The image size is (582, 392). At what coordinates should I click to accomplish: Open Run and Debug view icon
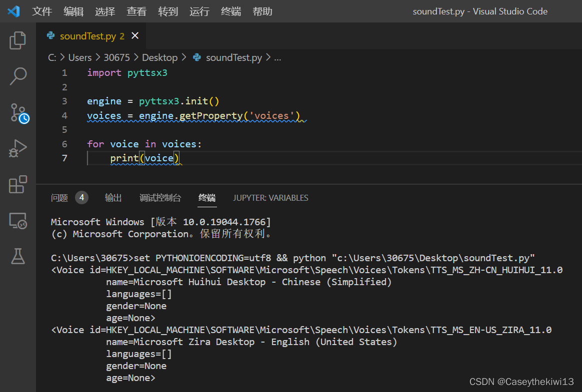pyautogui.click(x=17, y=148)
